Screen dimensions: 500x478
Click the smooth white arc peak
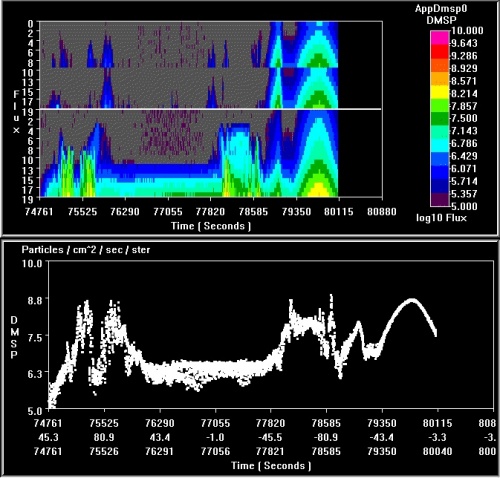tap(412, 300)
